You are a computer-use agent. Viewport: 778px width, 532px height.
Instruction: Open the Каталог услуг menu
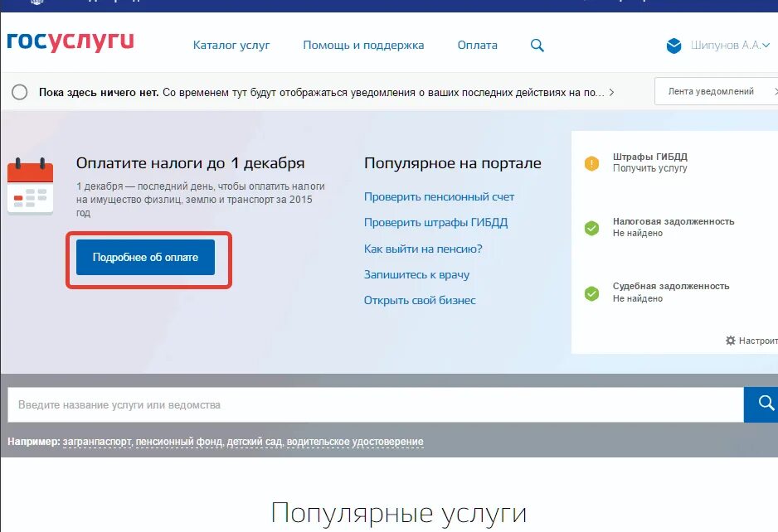click(x=231, y=45)
